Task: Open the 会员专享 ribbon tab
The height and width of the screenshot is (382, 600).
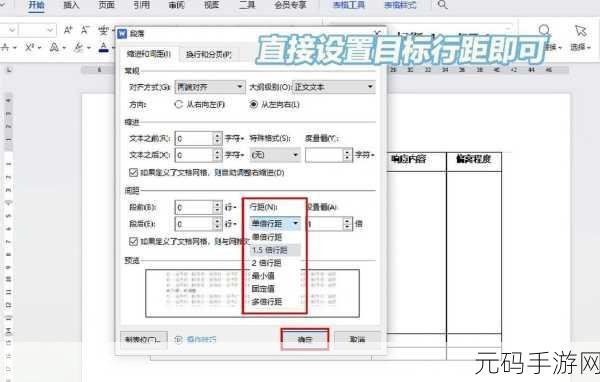Action: [290, 5]
